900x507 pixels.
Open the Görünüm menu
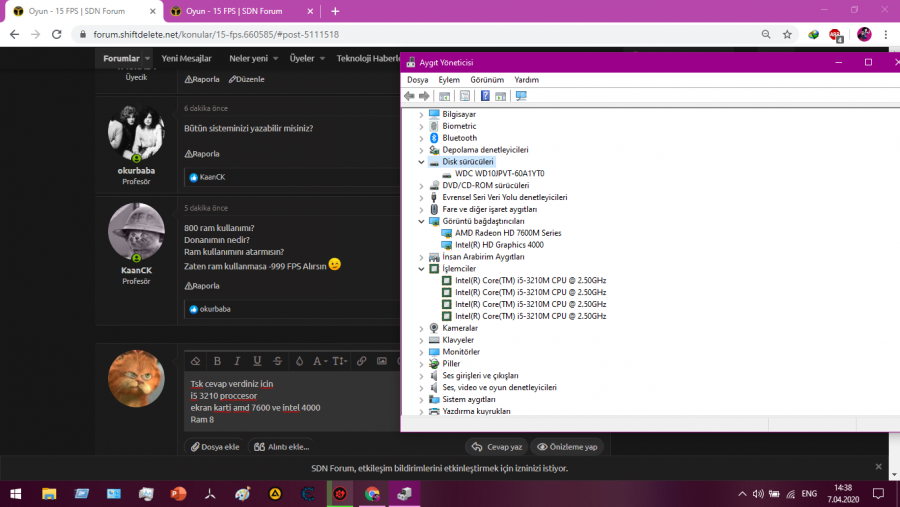pyautogui.click(x=487, y=80)
